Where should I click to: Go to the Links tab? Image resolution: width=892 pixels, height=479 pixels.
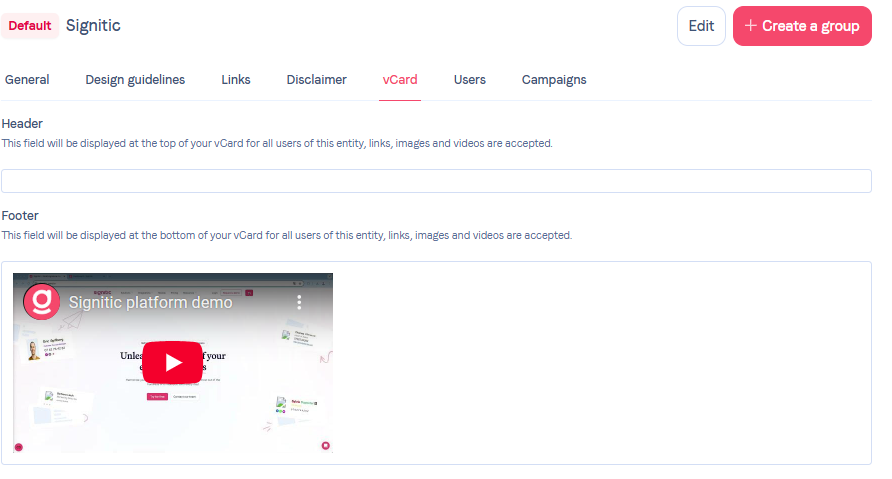point(236,80)
